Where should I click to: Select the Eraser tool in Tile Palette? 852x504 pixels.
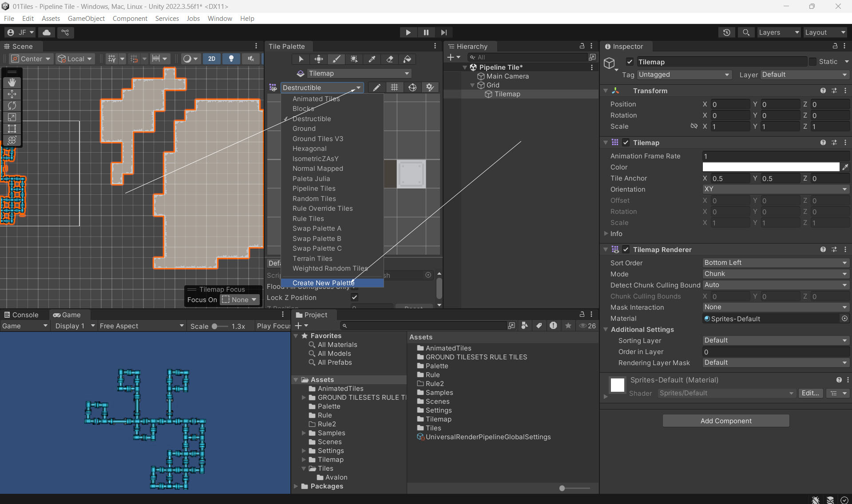tap(389, 59)
